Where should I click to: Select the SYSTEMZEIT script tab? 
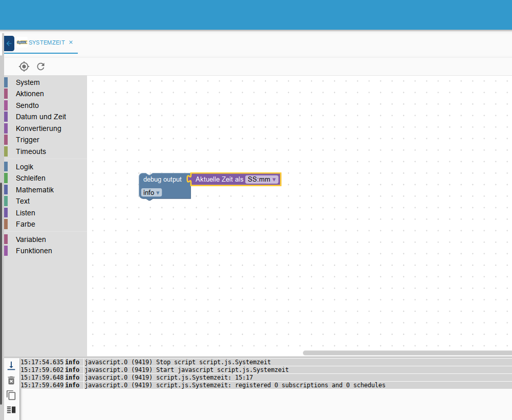coord(46,42)
